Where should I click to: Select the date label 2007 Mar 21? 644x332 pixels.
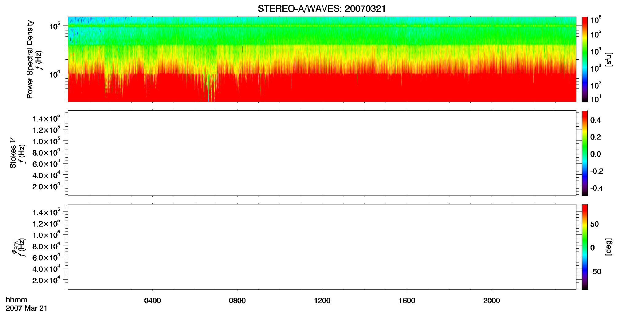pyautogui.click(x=26, y=308)
